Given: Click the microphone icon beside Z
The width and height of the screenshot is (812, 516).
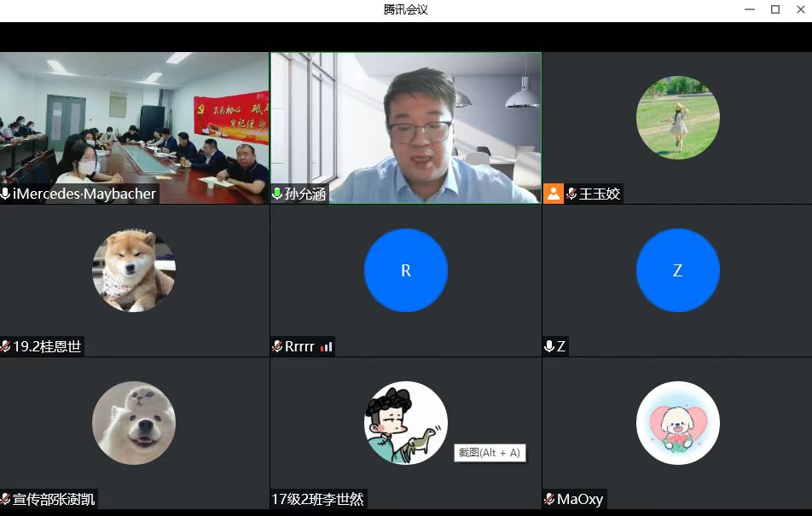Looking at the screenshot, I should (549, 346).
